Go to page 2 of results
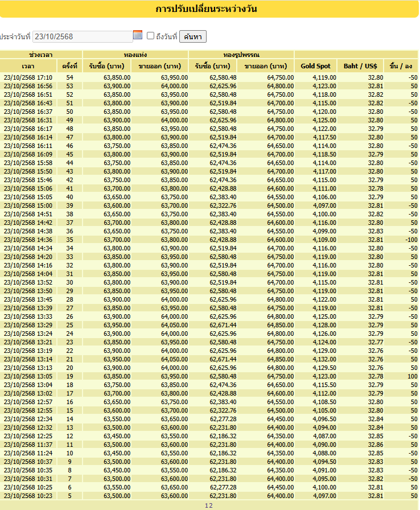Screen dimensions: 420x510 pyautogui.click(x=211, y=505)
